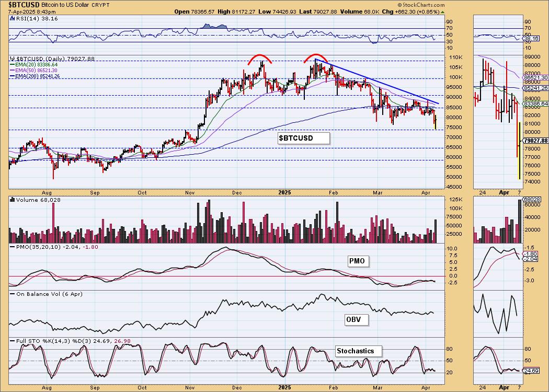This screenshot has width=549, height=392.
Task: Click the 24.69 stochastic value tag
Action: click(531, 371)
